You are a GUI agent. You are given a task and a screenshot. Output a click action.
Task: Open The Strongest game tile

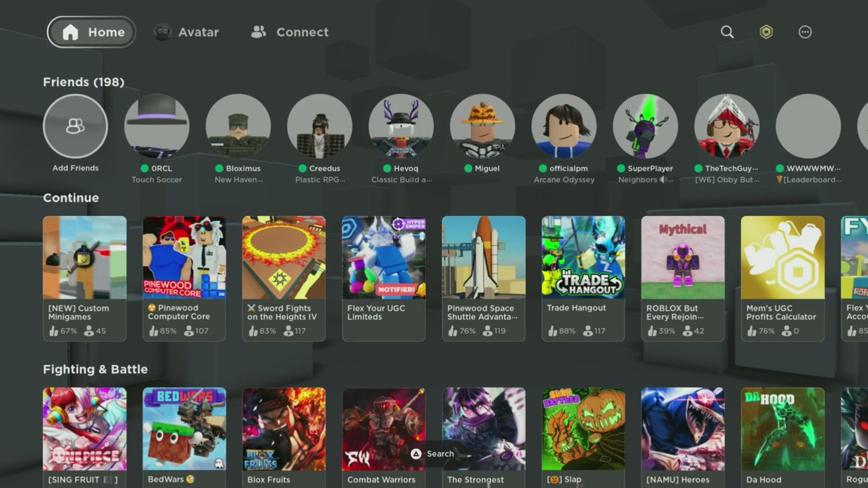point(483,437)
